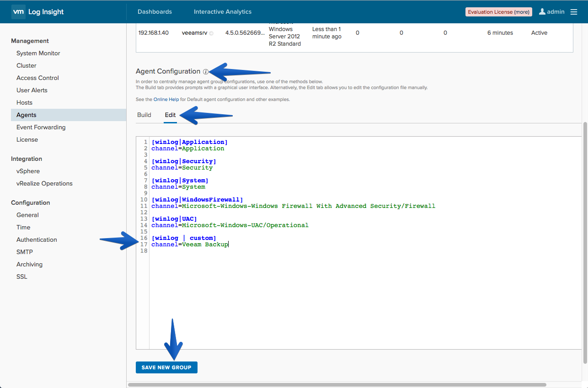Viewport: 588px width, 388px height.
Task: Open Time configuration
Action: point(23,227)
